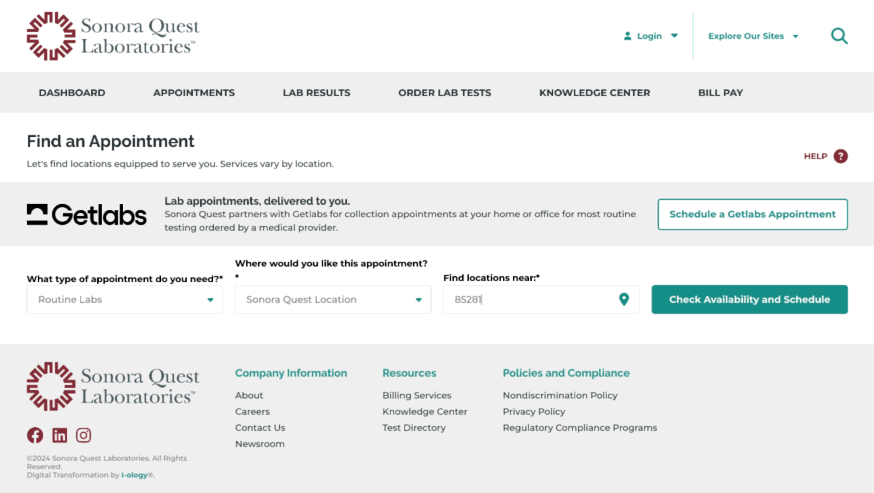
Task: Select Order Lab Tests in navigation
Action: [x=445, y=93]
